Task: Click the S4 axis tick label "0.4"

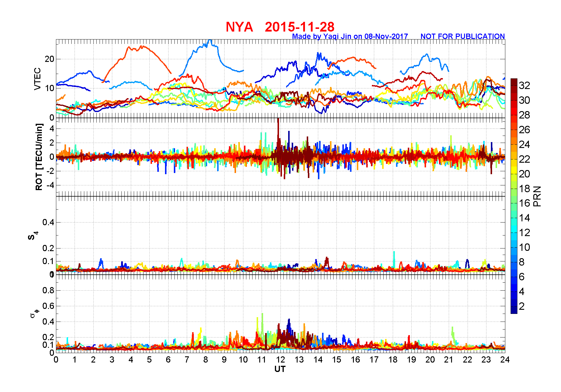Action: pyautogui.click(x=48, y=222)
